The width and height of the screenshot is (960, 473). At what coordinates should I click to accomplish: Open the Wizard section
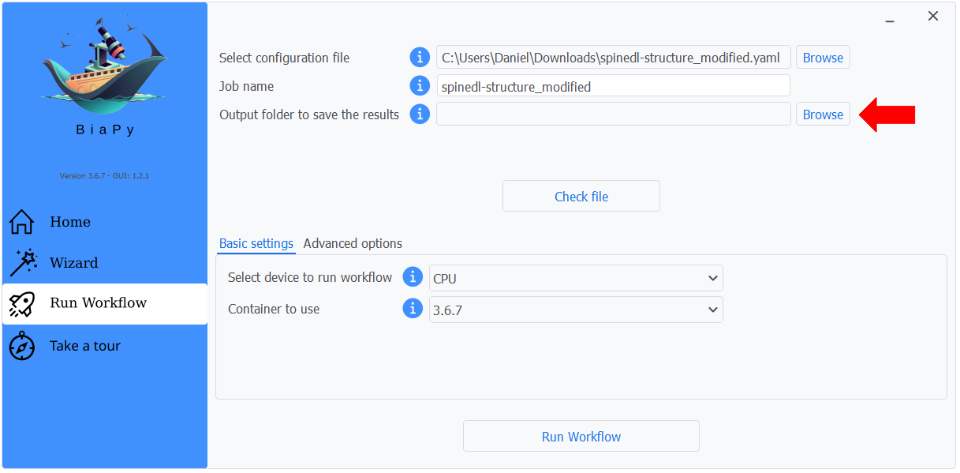point(105,263)
